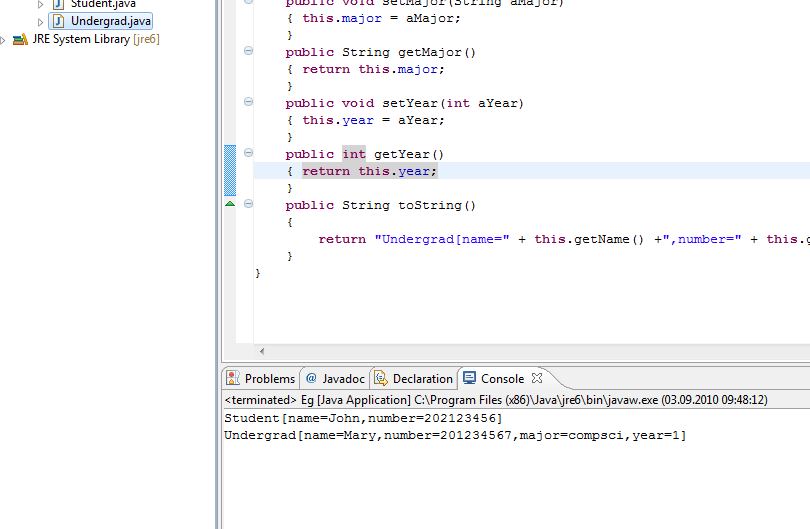Expand the JRE System Library node

pyautogui.click(x=3, y=40)
